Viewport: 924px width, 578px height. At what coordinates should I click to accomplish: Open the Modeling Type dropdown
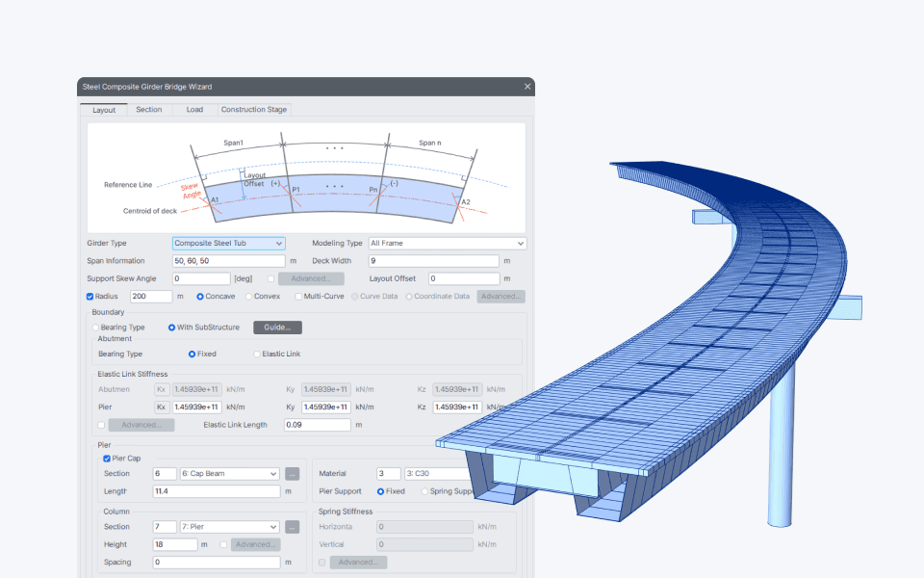(x=448, y=243)
